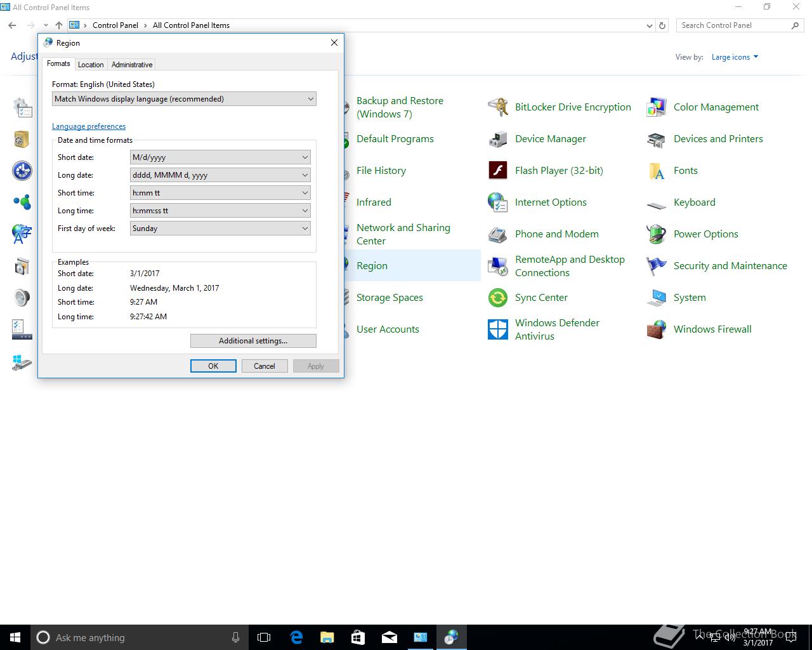Open the Sound speaker icon

[x=22, y=298]
